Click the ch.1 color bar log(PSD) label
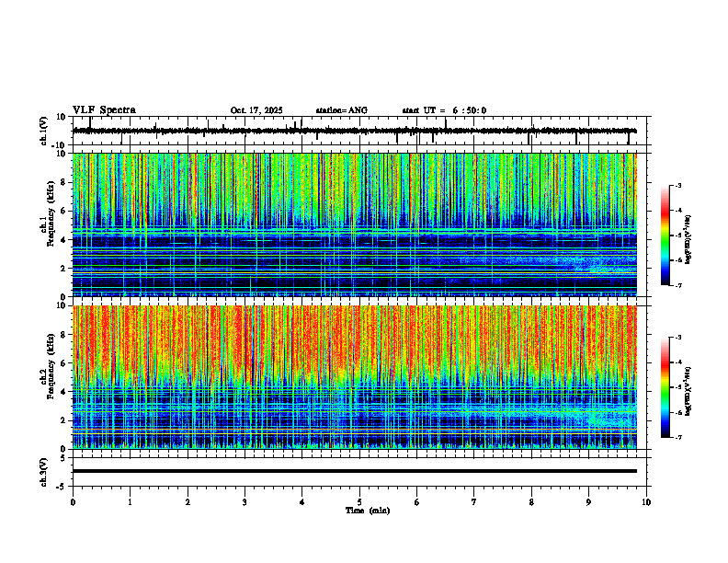 688,239
